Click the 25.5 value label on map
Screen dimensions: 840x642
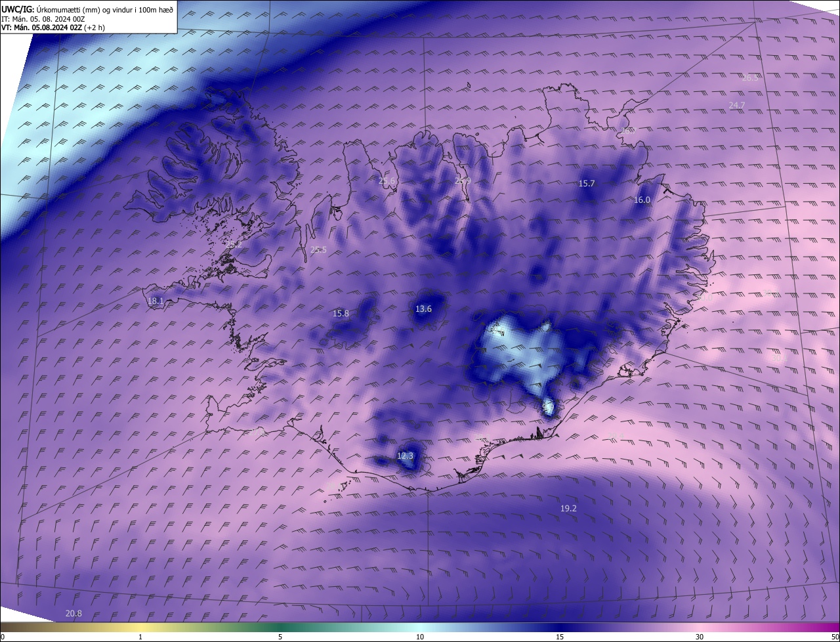(x=318, y=250)
